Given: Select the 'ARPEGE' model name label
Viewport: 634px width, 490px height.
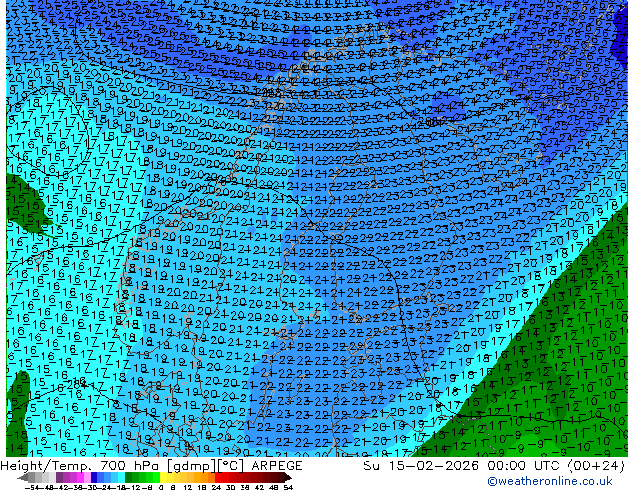Looking at the screenshot, I should [277, 466].
